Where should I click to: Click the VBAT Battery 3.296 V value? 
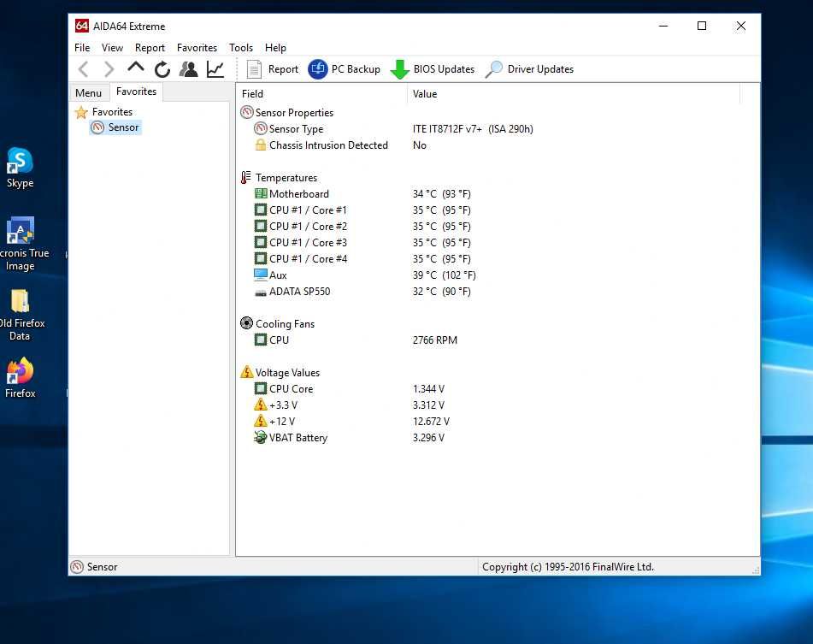[x=428, y=438]
